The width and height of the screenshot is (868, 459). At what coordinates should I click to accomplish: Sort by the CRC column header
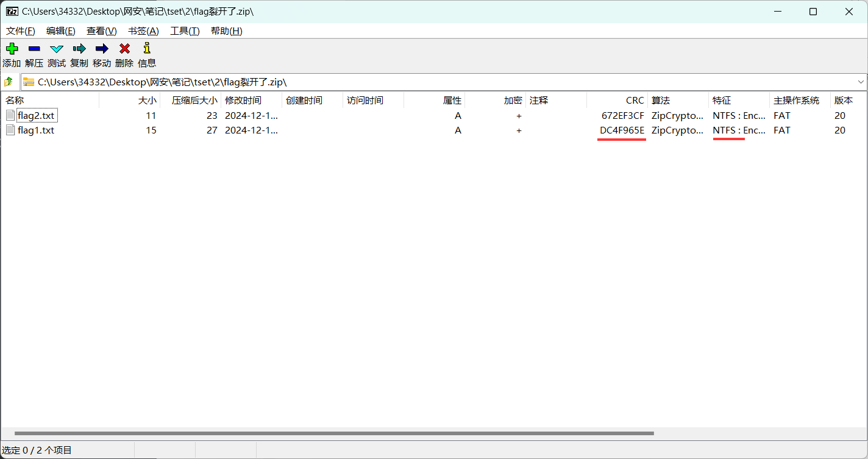[x=634, y=101]
